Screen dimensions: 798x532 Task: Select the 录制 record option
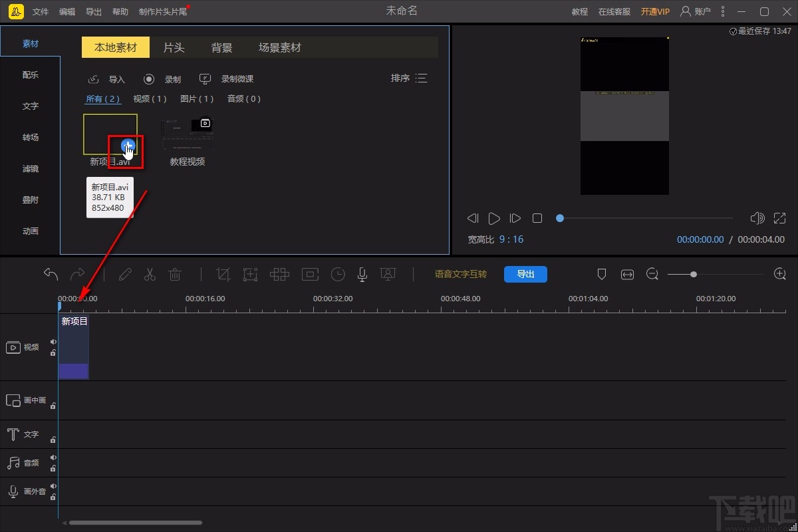click(x=162, y=79)
